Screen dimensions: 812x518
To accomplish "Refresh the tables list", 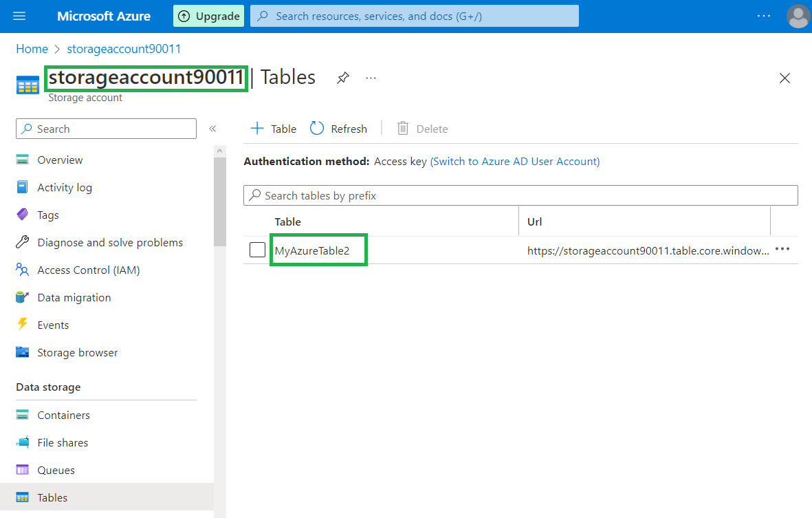I will point(338,129).
